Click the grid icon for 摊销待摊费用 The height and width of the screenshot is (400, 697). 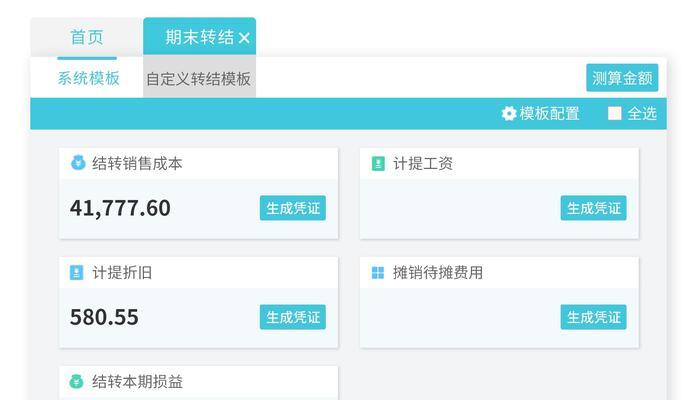378,272
